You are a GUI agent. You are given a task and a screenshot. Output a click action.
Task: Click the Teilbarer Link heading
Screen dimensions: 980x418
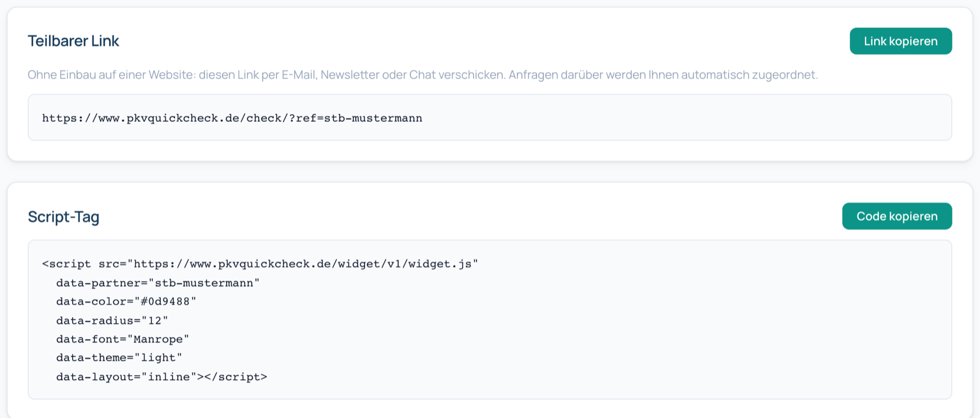click(x=73, y=41)
